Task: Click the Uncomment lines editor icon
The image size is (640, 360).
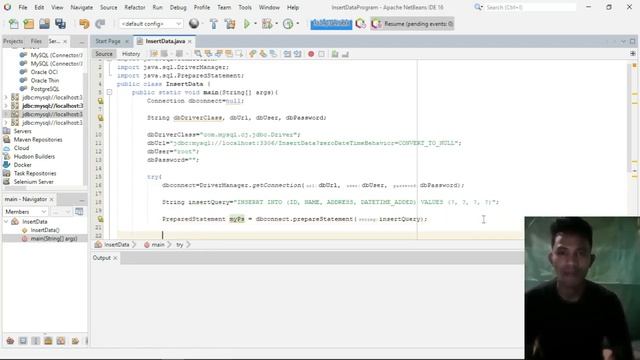Action: [345, 54]
